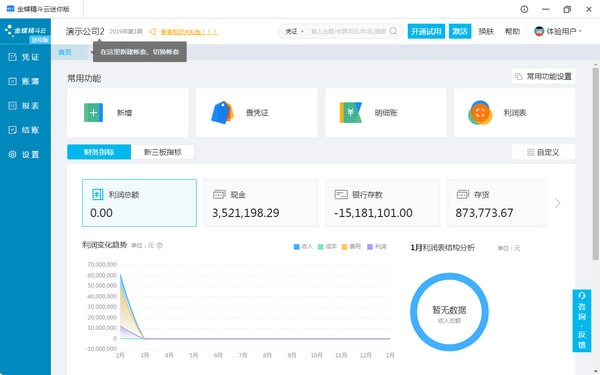Screen dimensions: 600x375
Task: Click the orange circle 利润表 icon
Action: (x=480, y=112)
